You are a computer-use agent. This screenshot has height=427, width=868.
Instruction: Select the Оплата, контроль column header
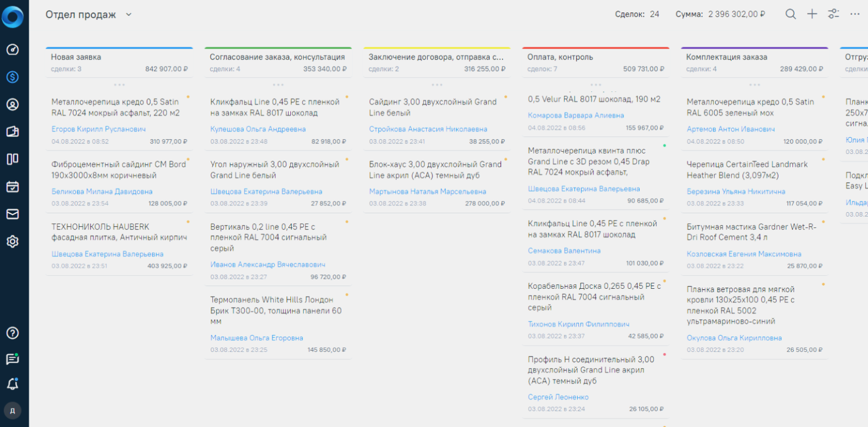tap(560, 57)
